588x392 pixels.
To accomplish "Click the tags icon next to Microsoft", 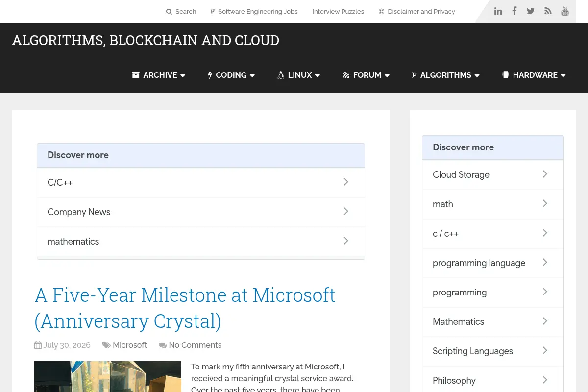I will (x=106, y=345).
